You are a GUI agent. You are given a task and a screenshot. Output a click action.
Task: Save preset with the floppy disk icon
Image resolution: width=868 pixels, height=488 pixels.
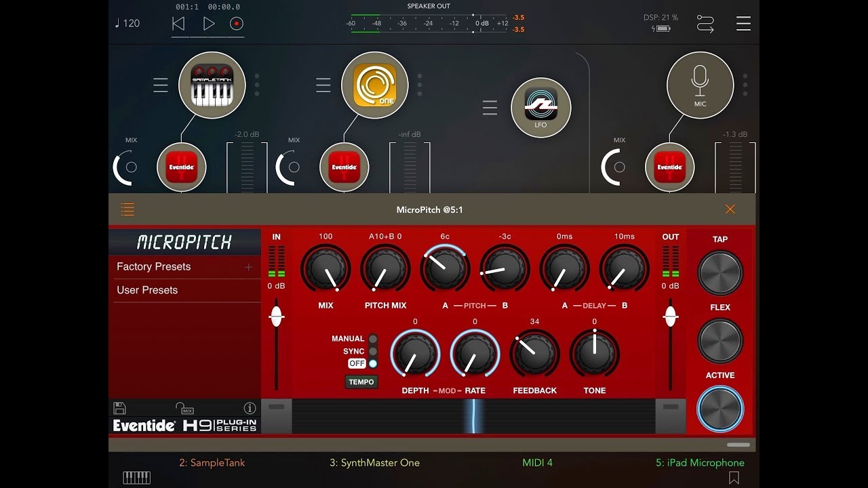[119, 408]
